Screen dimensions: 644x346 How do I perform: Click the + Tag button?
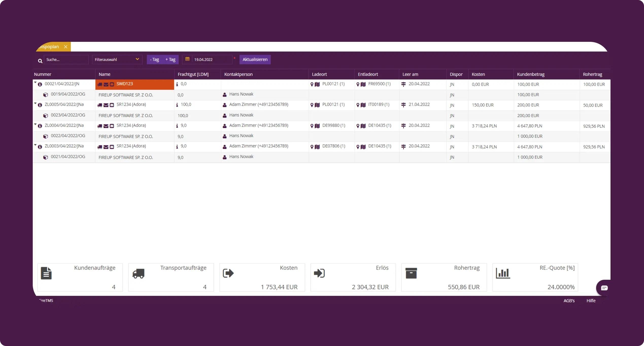point(171,60)
